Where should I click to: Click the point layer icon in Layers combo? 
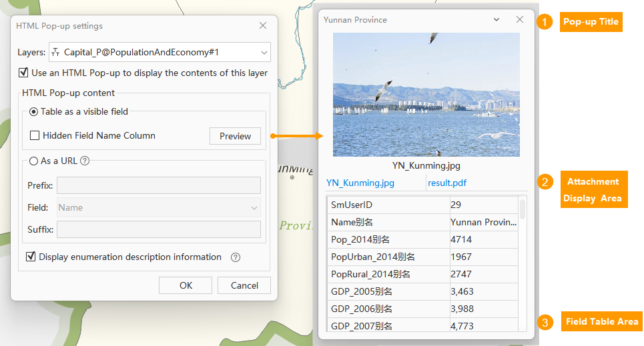click(x=55, y=52)
